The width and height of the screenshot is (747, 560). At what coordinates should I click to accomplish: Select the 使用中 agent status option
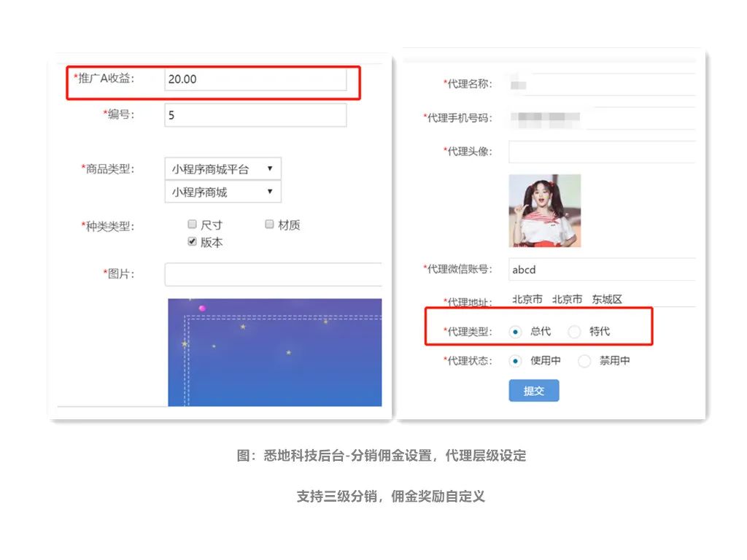coord(516,361)
